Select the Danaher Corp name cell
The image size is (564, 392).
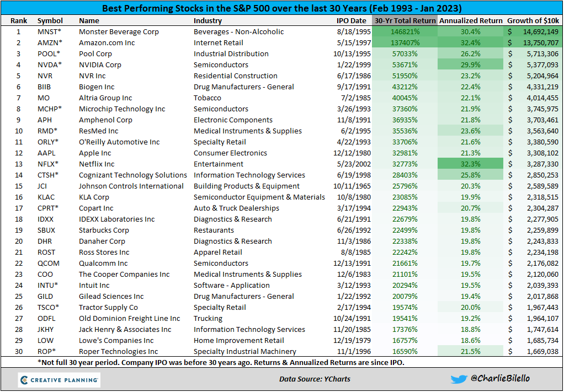coord(102,241)
